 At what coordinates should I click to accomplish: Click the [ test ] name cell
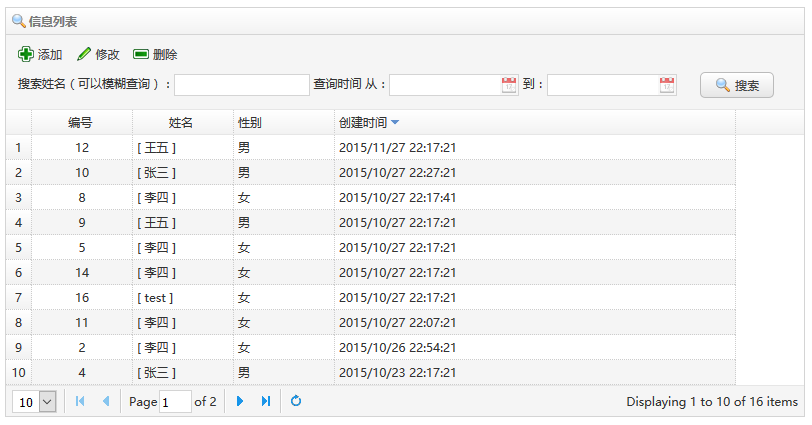click(183, 298)
